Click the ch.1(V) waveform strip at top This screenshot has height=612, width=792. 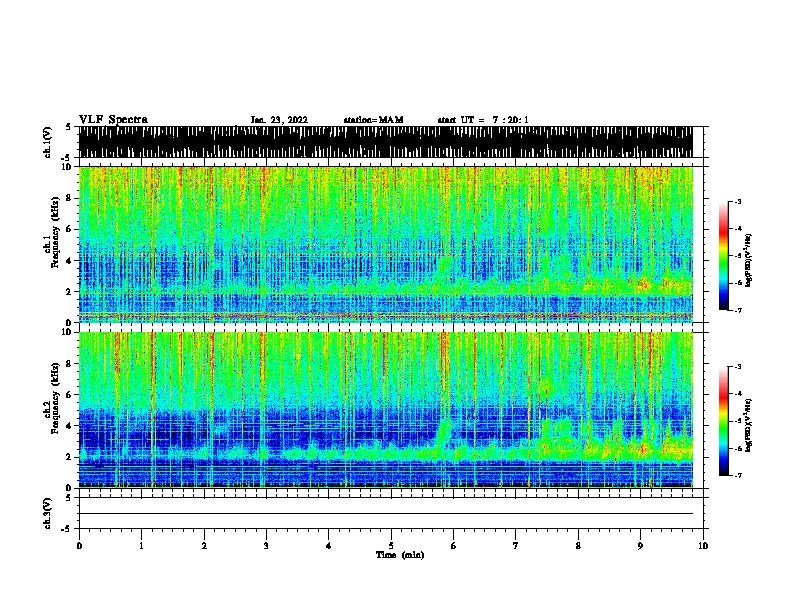(386, 142)
